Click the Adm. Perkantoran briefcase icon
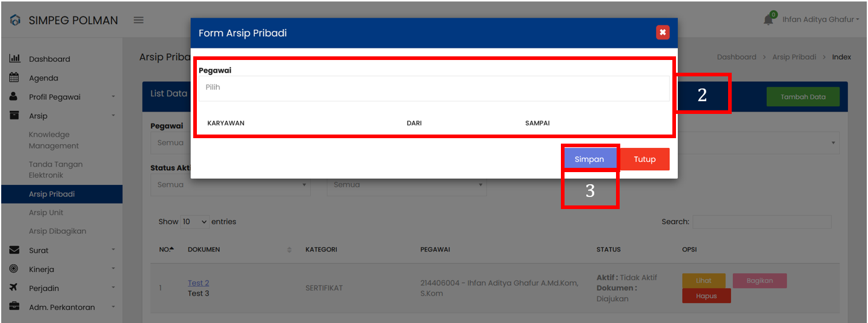Screen dimensions: 868x323 (x=15, y=307)
